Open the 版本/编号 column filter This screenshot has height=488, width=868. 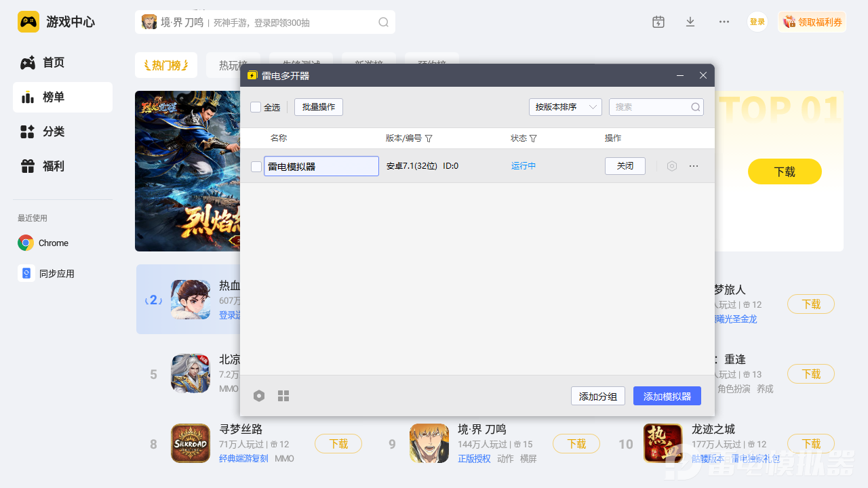tap(429, 138)
